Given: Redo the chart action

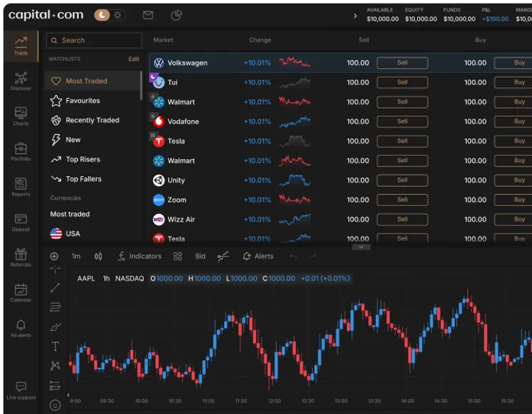Looking at the screenshot, I should coord(313,256).
